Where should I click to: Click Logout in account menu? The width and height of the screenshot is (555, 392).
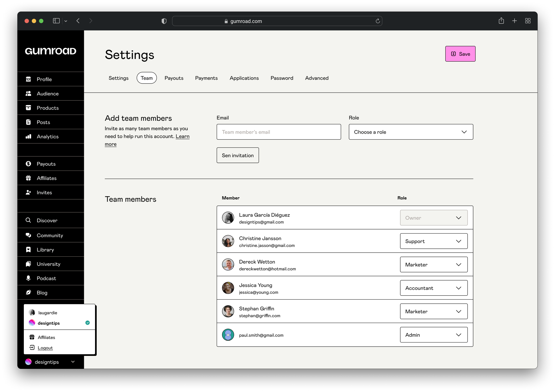click(x=45, y=347)
